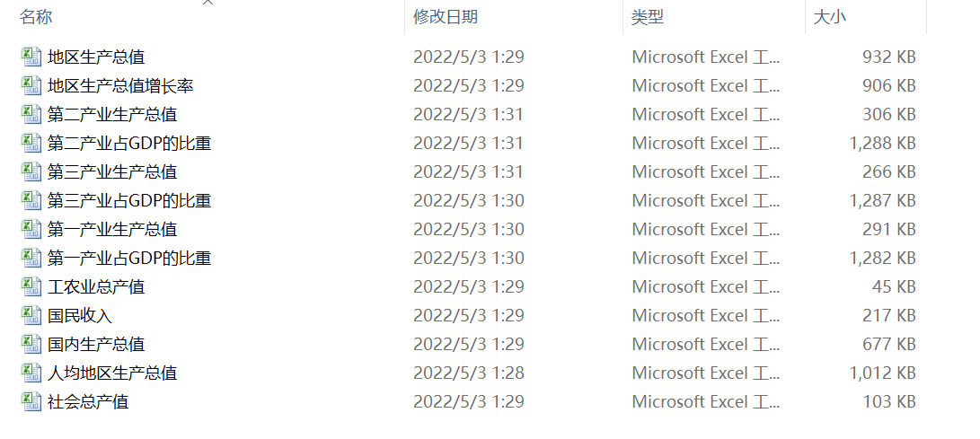Sort files by the 名称 column header
This screenshot has height=439, width=980.
36,16
